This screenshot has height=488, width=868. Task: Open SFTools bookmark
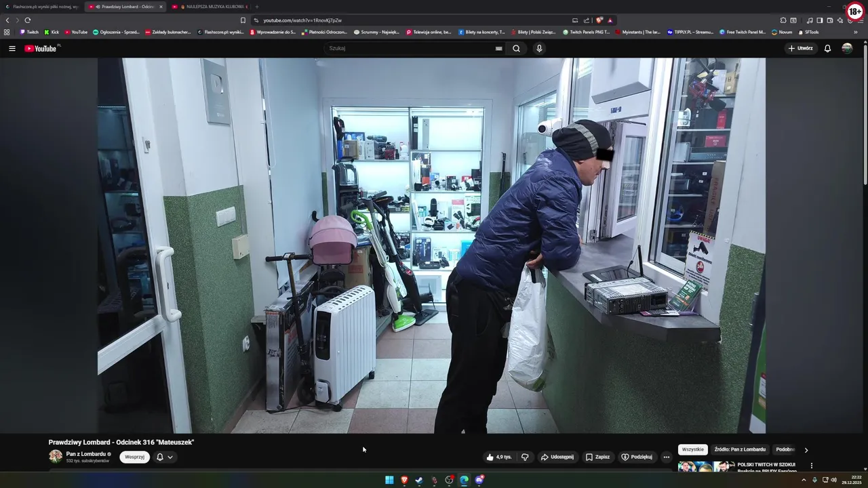click(x=808, y=32)
